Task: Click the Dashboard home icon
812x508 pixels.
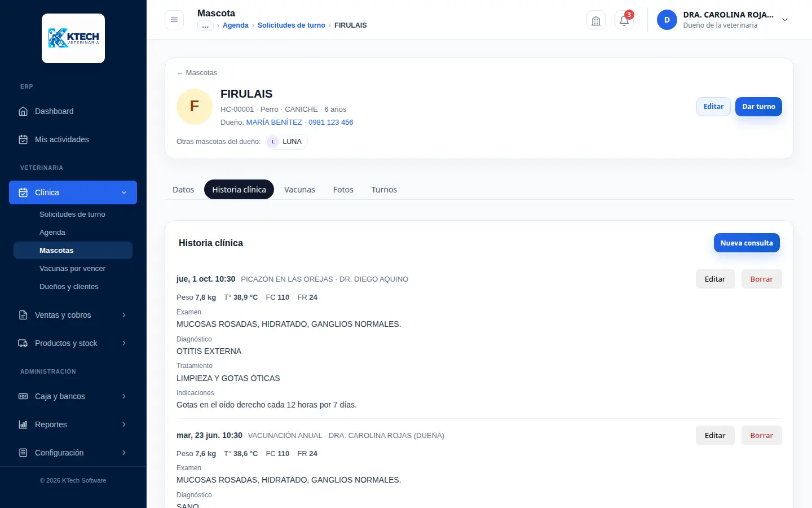Action: tap(23, 111)
